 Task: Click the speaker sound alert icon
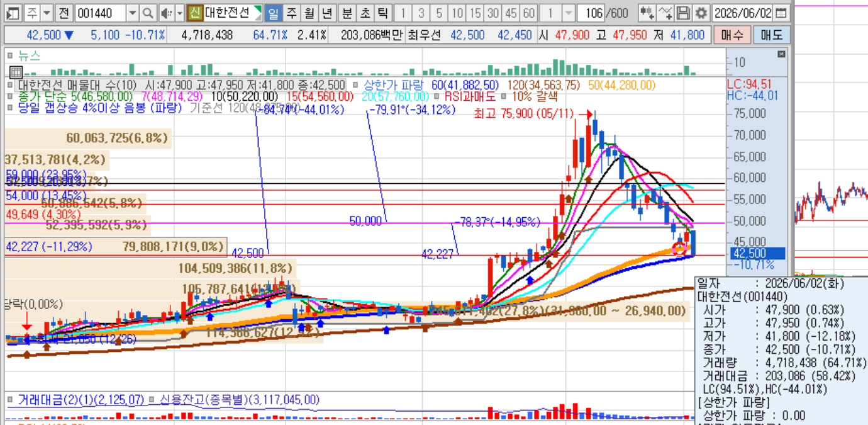pyautogui.click(x=165, y=13)
